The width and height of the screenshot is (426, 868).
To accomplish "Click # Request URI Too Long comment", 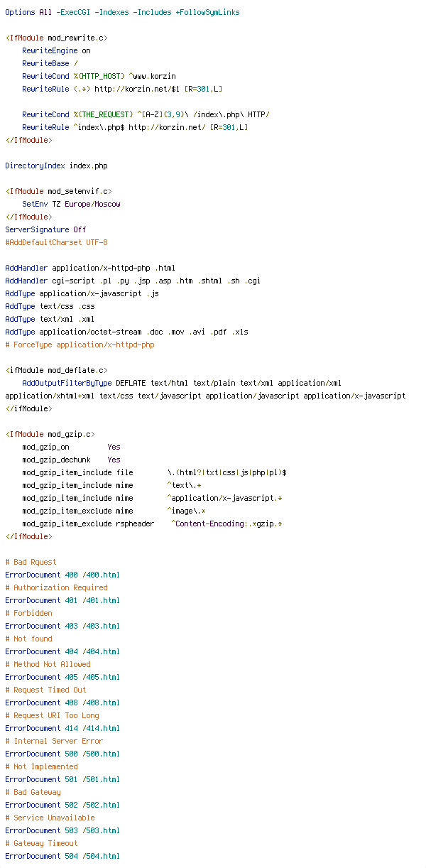I will 52,715.
